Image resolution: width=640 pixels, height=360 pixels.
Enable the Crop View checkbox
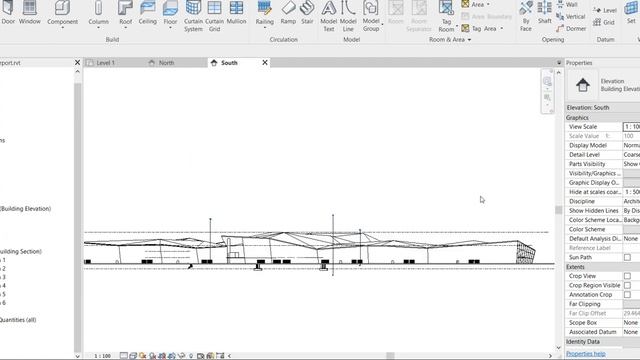point(627,276)
